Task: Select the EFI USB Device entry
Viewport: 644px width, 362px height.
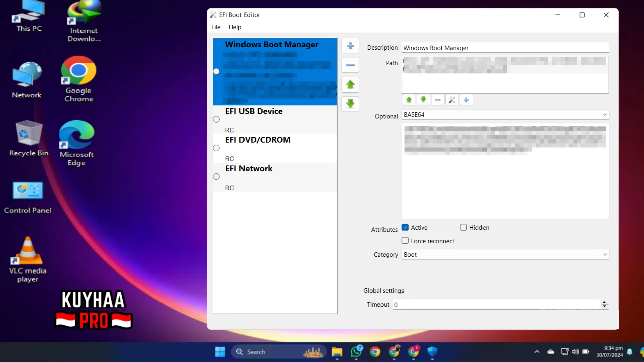Action: [275, 120]
